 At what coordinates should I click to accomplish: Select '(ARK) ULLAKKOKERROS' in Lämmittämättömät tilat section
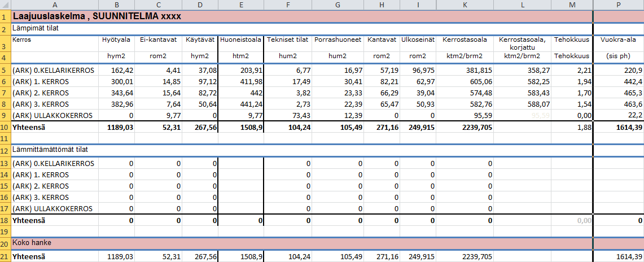[x=55, y=208]
